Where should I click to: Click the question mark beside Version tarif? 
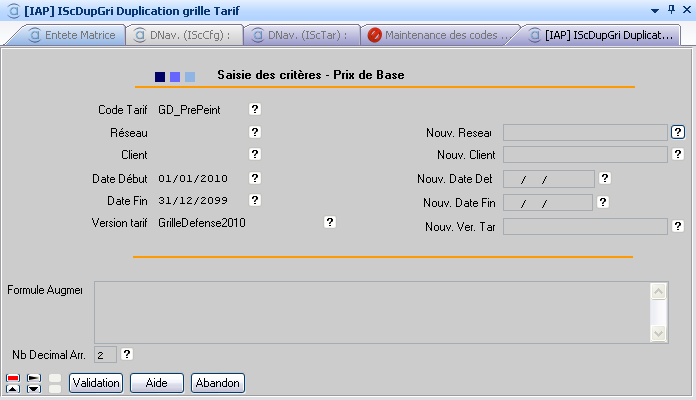tap(330, 223)
